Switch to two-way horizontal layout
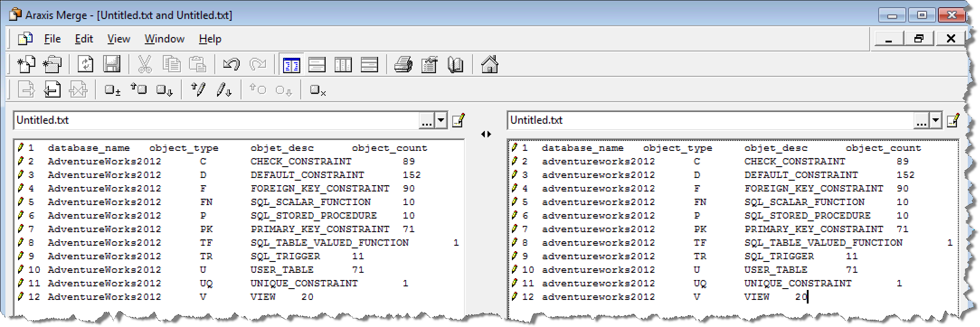 tap(317, 65)
